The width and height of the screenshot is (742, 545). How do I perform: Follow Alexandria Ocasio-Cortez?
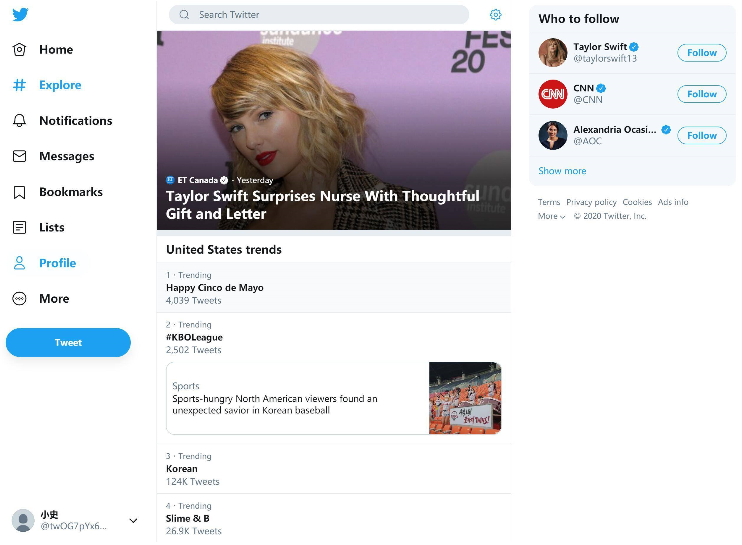[x=701, y=135]
